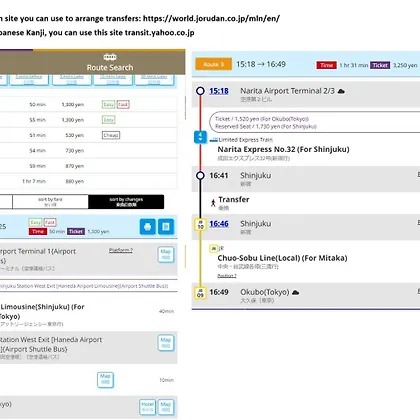Click the 3,250 yen total fare
Screen dimensions: 420x420
point(405,65)
